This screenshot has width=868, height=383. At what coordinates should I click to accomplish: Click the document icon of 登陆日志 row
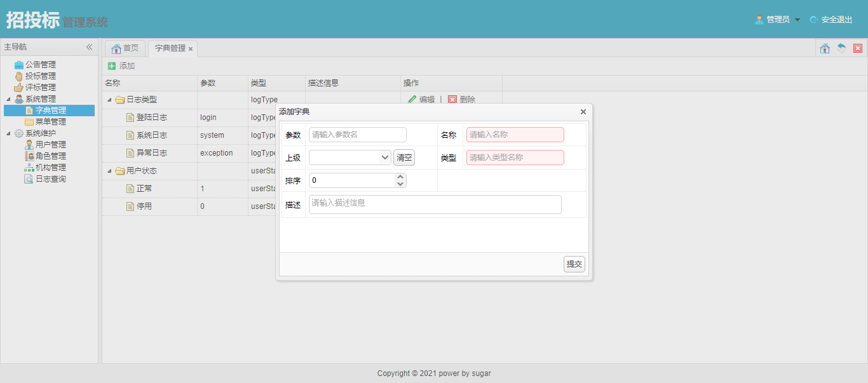click(x=130, y=118)
